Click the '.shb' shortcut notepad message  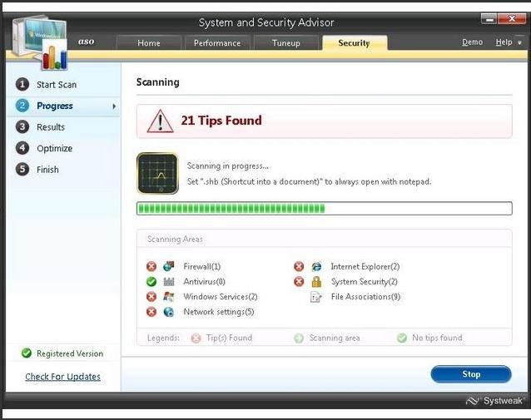pos(309,182)
